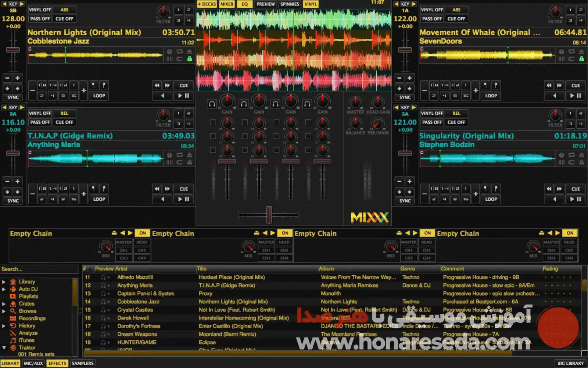Viewport: 588px width, 368px height.
Task: Toggle the 4 DECKS view tab
Action: point(207,4)
